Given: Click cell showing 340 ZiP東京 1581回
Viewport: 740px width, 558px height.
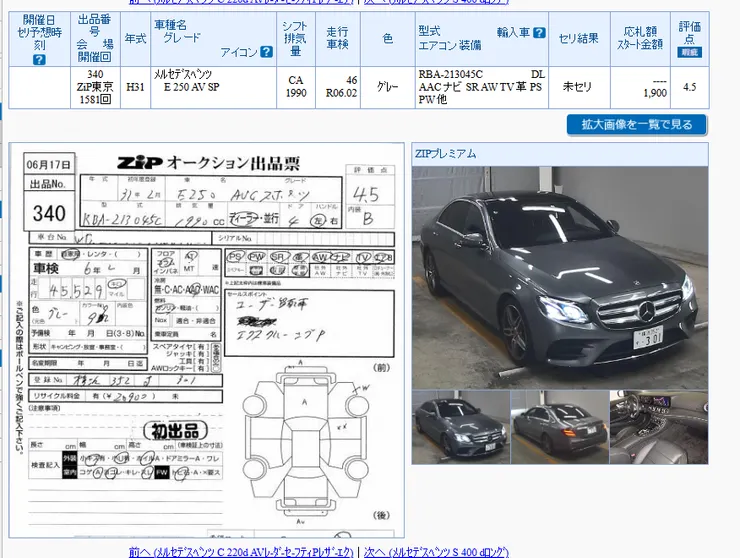Looking at the screenshot, I should (95, 87).
